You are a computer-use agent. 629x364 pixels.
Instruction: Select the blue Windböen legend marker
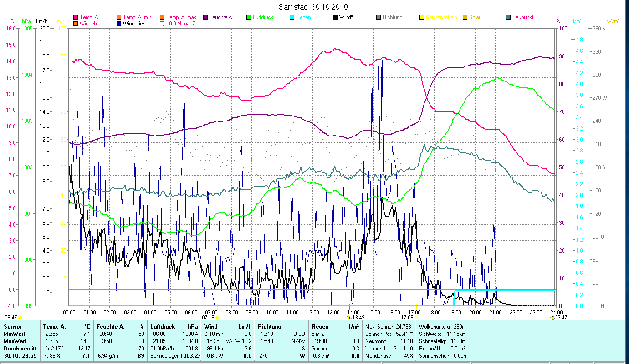(x=119, y=24)
